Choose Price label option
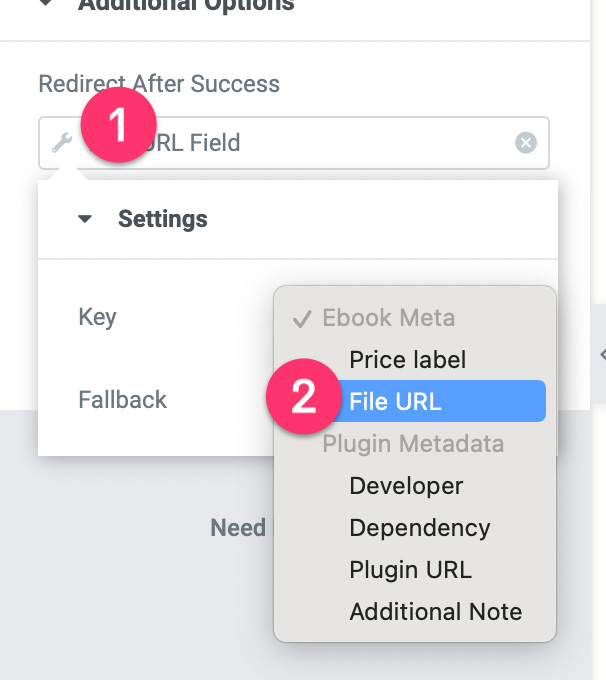 408,360
